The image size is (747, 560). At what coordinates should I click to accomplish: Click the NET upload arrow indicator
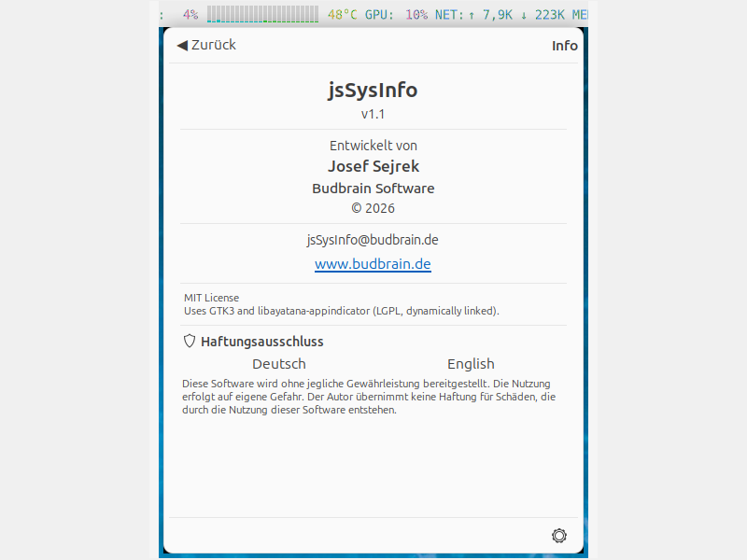[472, 15]
